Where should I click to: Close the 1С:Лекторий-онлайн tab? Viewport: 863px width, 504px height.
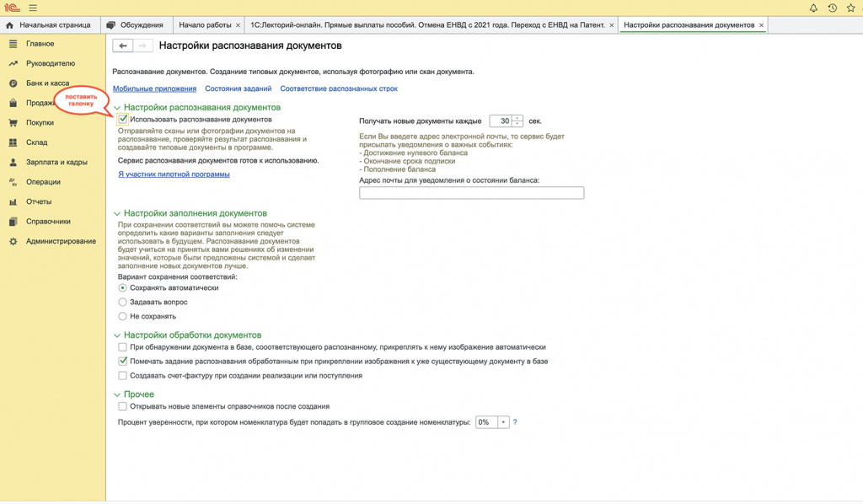click(x=612, y=25)
